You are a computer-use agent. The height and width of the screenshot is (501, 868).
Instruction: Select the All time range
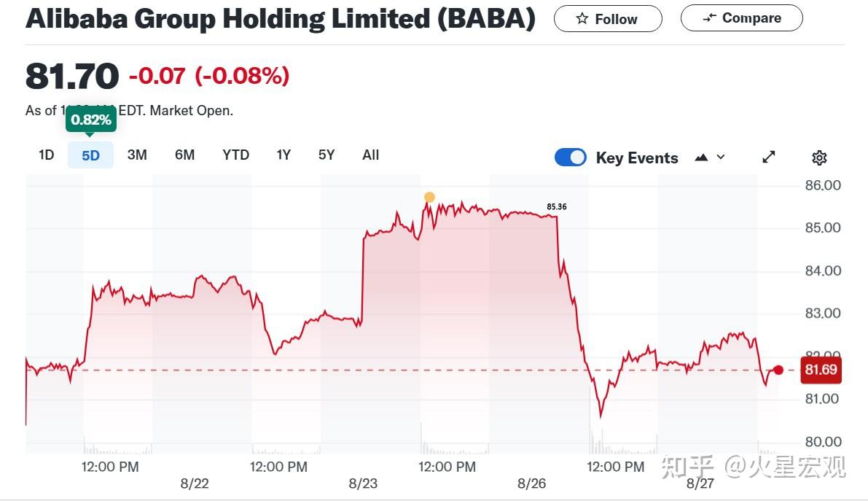(x=370, y=155)
